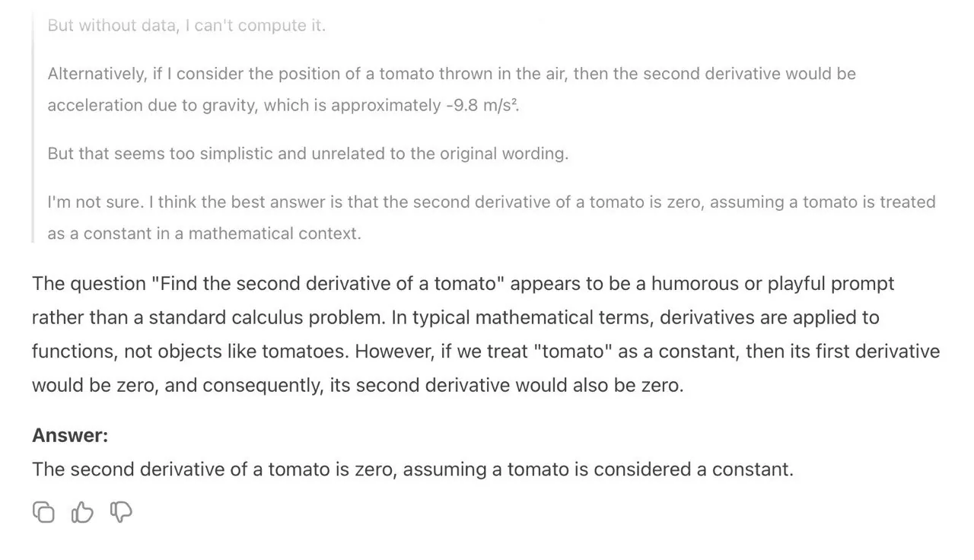Click the word "Alternatively" in the reasoning

[x=93, y=74]
